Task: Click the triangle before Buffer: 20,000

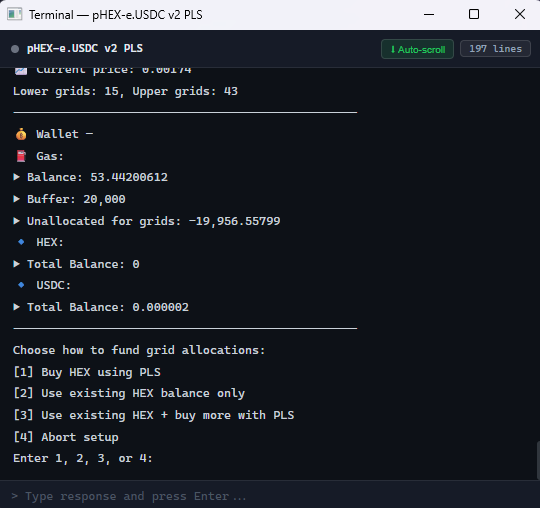Action: [x=16, y=199]
